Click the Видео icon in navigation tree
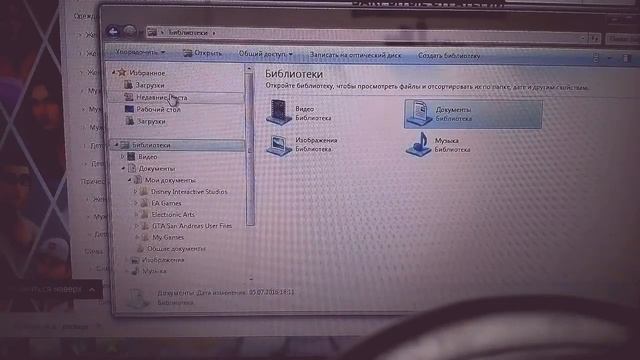Screen dimensions: 640x360 (131, 156)
